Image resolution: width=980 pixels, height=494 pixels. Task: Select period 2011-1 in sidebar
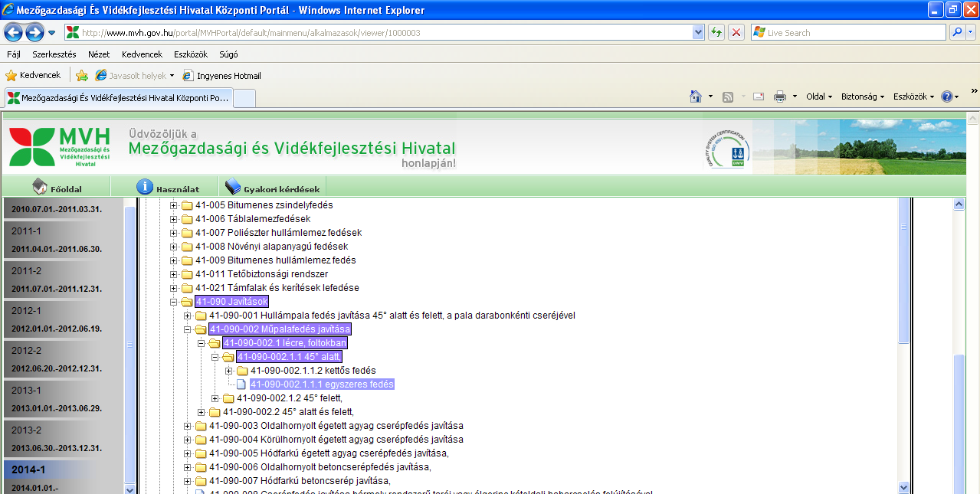(61, 239)
